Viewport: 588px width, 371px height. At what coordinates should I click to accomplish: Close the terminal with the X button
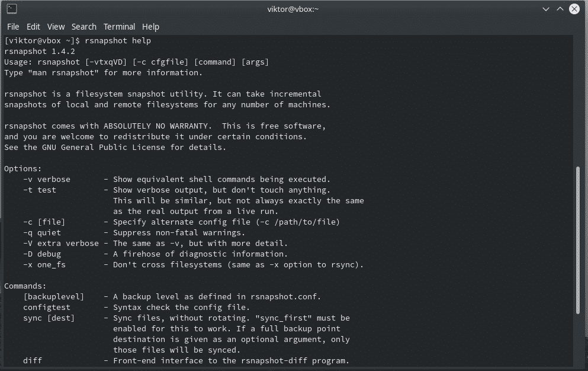[x=574, y=9]
